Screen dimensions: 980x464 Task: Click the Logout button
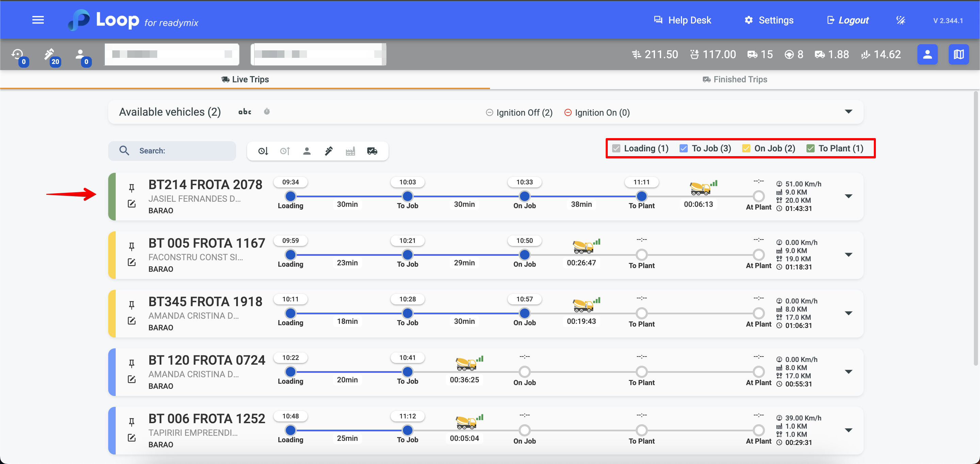pos(848,20)
